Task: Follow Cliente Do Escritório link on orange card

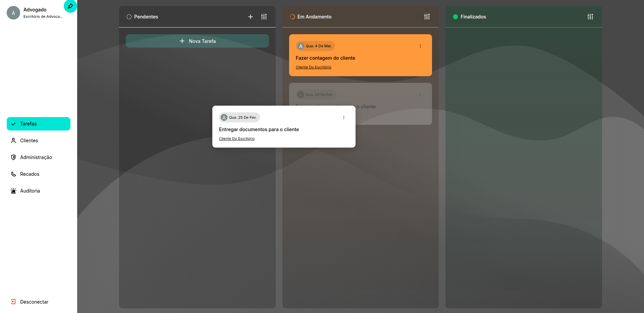Action: coord(313,67)
